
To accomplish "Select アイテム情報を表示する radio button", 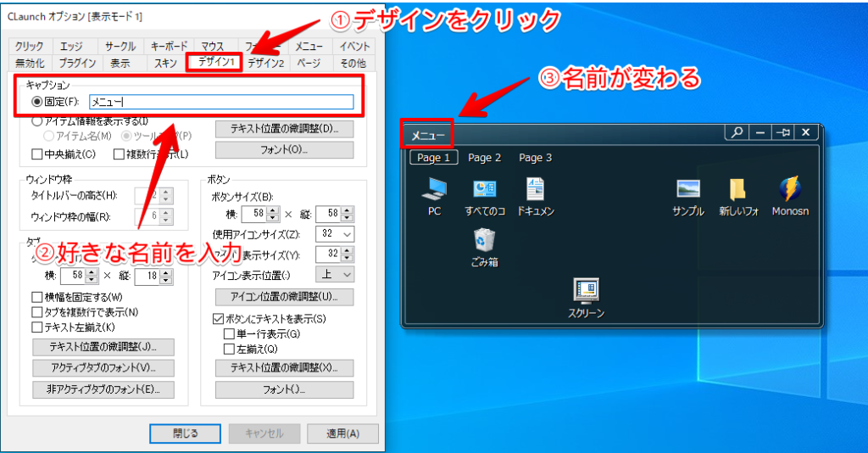I will tap(37, 120).
